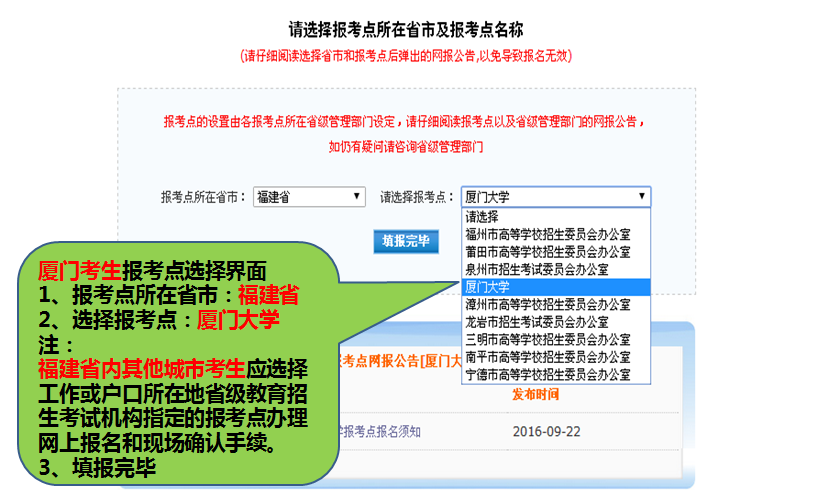Click the page heading 请选择报考点所在省市及报考点名称
814x490 pixels.
tap(406, 30)
